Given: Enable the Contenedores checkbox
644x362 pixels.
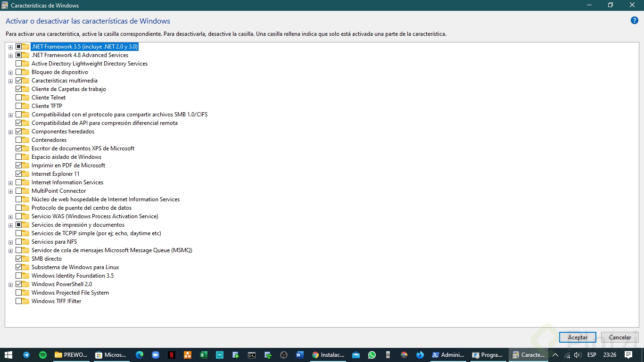Looking at the screenshot, I should point(18,140).
